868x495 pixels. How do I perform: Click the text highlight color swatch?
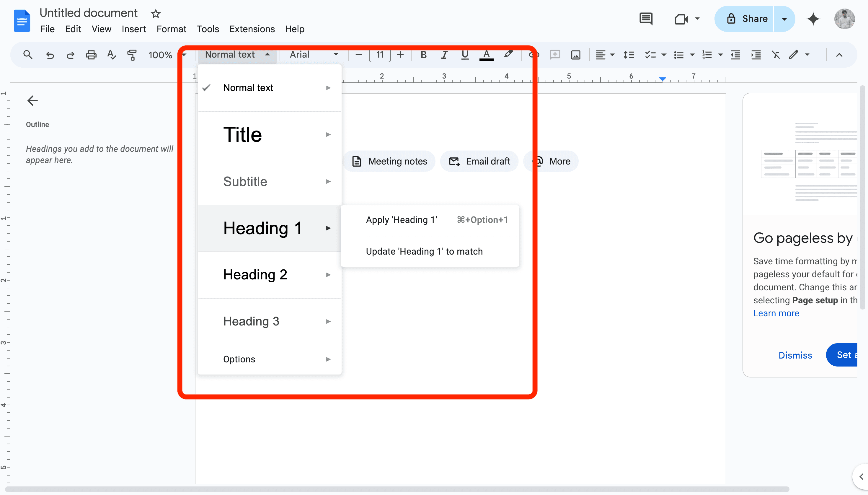pos(508,54)
